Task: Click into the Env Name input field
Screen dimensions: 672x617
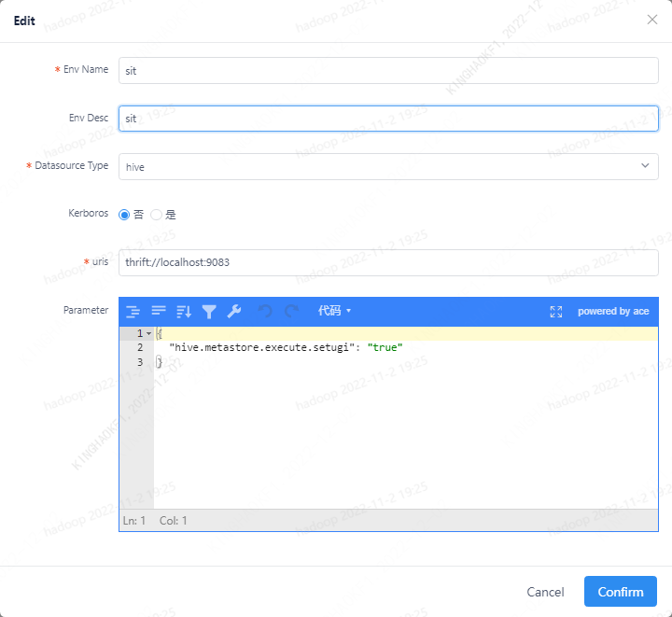Action: click(x=388, y=70)
